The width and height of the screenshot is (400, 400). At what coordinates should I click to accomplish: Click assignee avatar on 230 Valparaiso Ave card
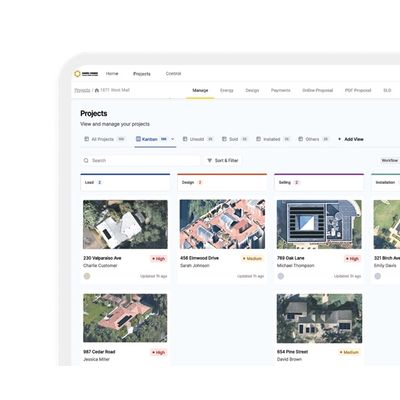pos(87,276)
